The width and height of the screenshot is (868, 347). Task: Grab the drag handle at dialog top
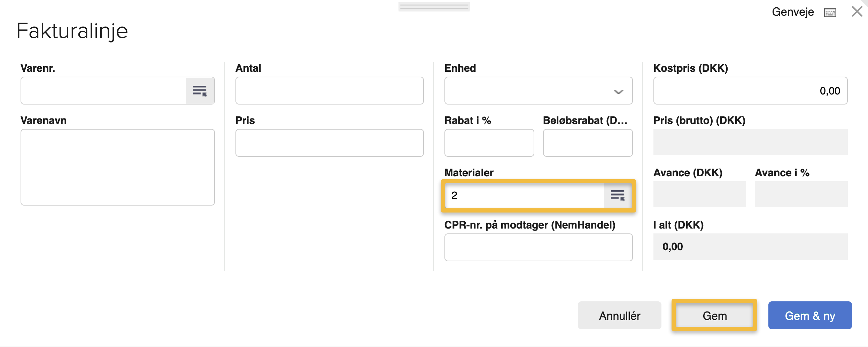point(434,7)
